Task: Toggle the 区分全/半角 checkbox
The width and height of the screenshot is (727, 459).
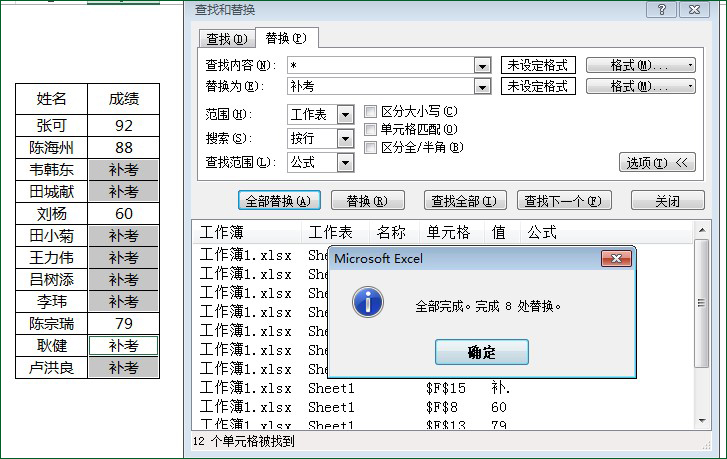Action: (370, 147)
